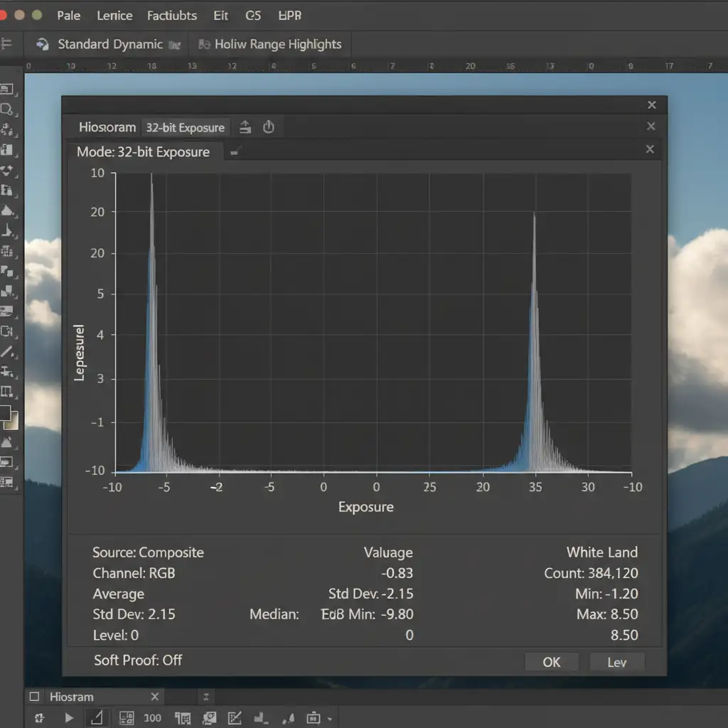
Task: Click the triangle ramp icon in bottom toolbar
Action: coord(97,717)
